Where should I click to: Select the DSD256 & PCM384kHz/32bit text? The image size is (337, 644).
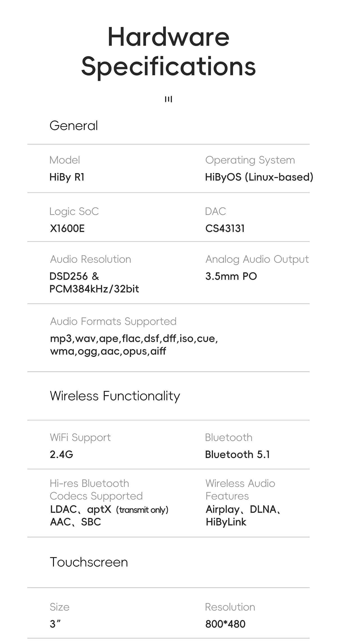point(94,283)
